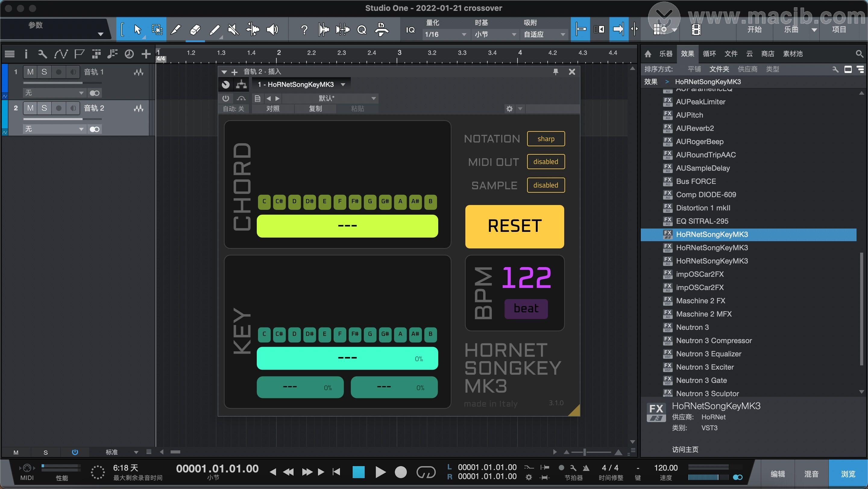The image size is (868, 489).
Task: Click tempo 120.00 field
Action: click(x=665, y=468)
